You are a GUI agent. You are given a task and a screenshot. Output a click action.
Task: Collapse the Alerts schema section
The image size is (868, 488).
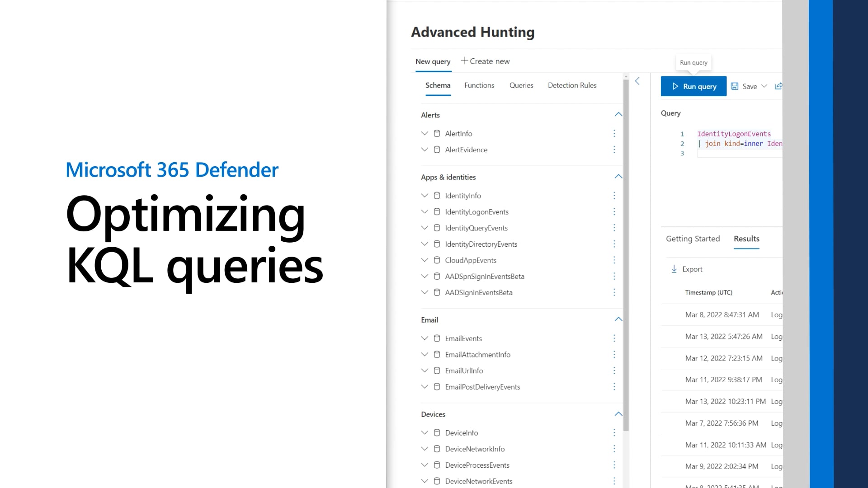618,115
